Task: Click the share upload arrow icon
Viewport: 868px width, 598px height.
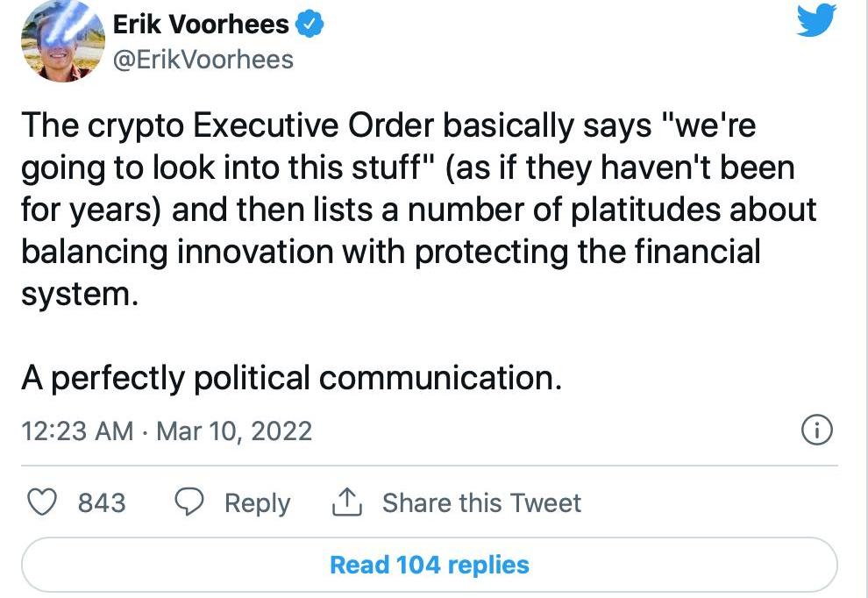Action: [347, 502]
